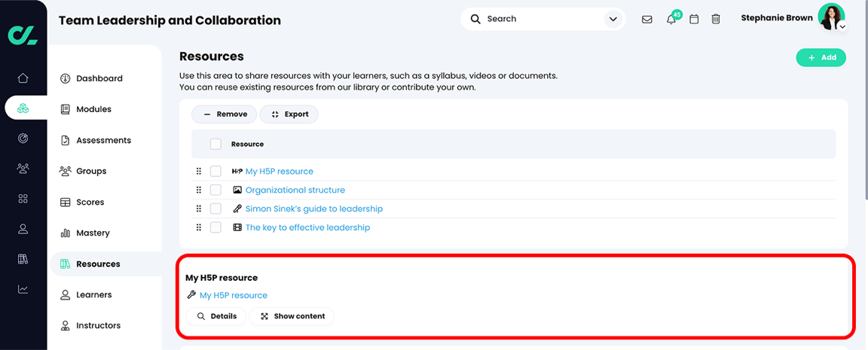Viewport: 868px width, 350px height.
Task: Open Assessments in class menu
Action: pos(103,141)
